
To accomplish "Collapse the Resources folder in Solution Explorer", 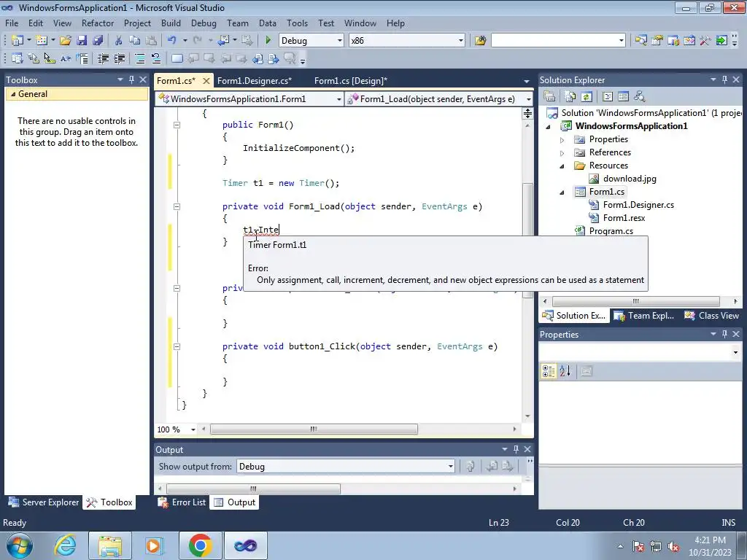I will point(562,166).
